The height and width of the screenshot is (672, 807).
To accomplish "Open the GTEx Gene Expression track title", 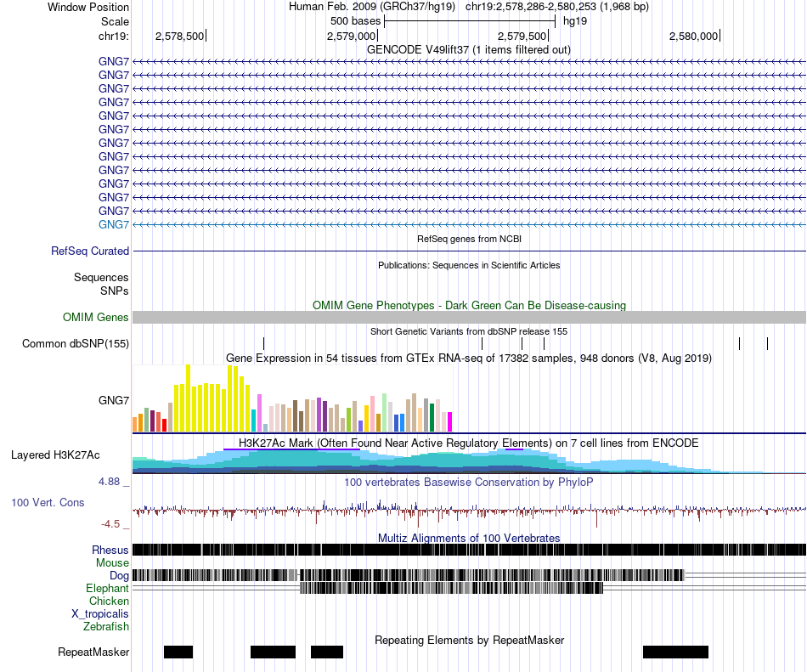I will [x=469, y=359].
